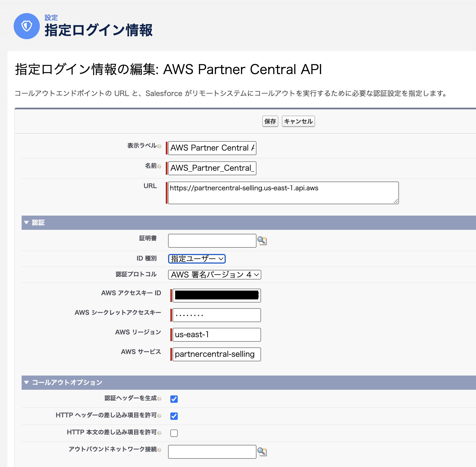Viewport: 476px width, 467px height.
Task: Collapse the 認証 section
Action: tap(26, 223)
